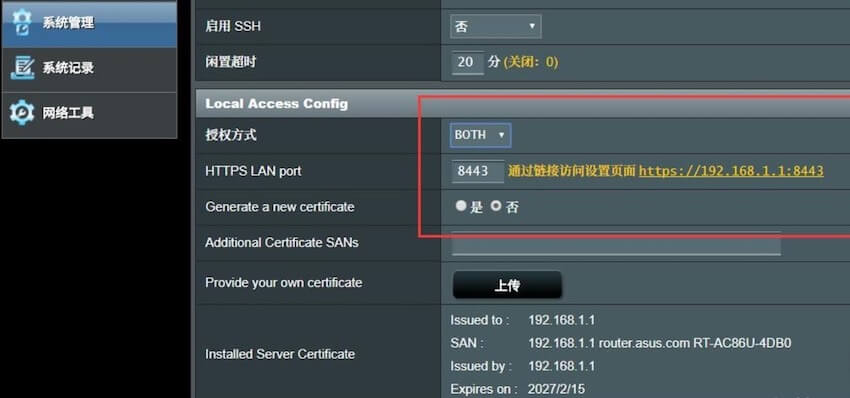Open the 启用 SSH dropdown
850x398 pixels.
495,26
